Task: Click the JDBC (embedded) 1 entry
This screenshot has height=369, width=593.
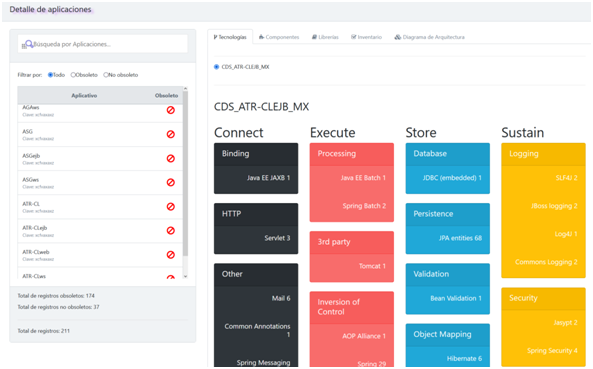Action: click(x=452, y=178)
